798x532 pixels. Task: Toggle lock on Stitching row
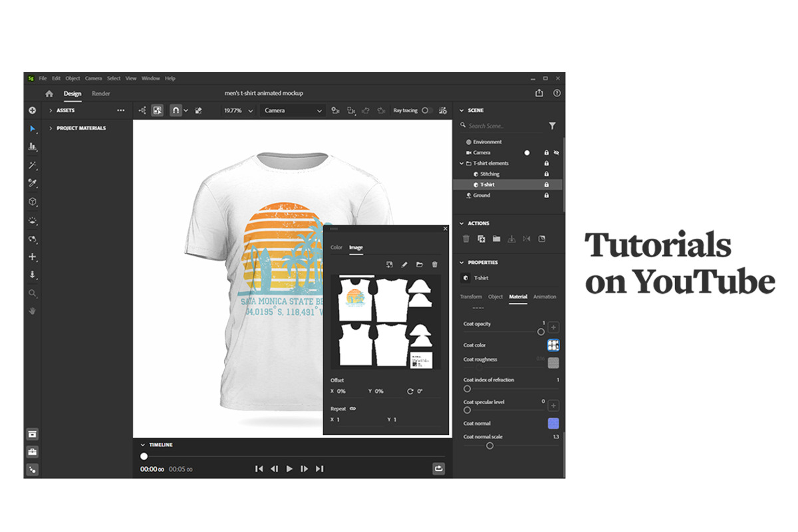[x=547, y=174]
